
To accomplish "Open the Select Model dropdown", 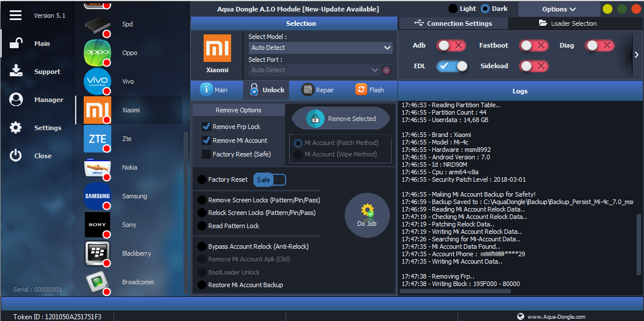I will (321, 48).
